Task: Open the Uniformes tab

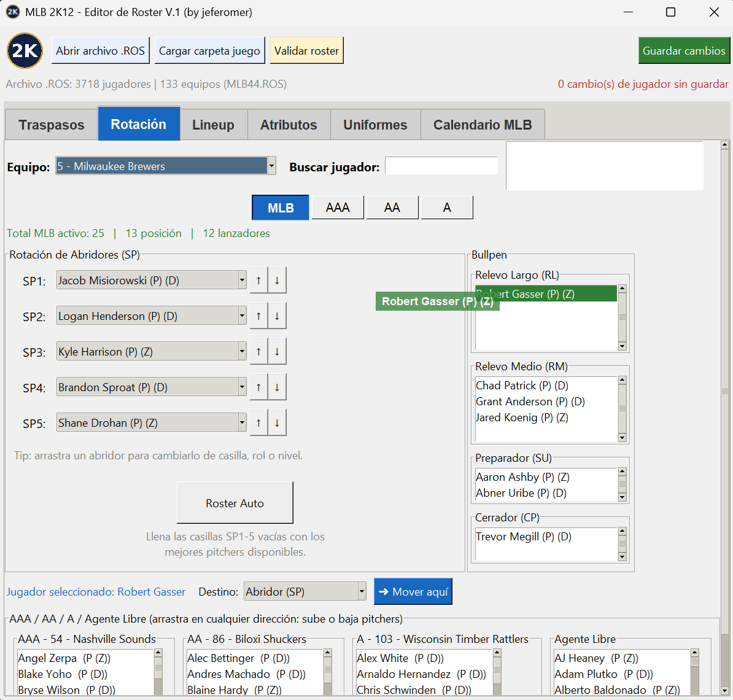Action: pos(375,125)
